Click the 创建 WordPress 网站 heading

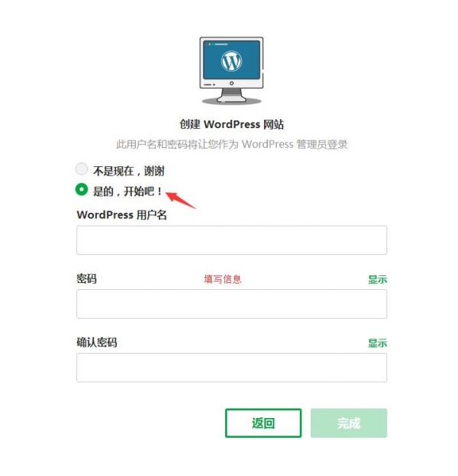(231, 124)
